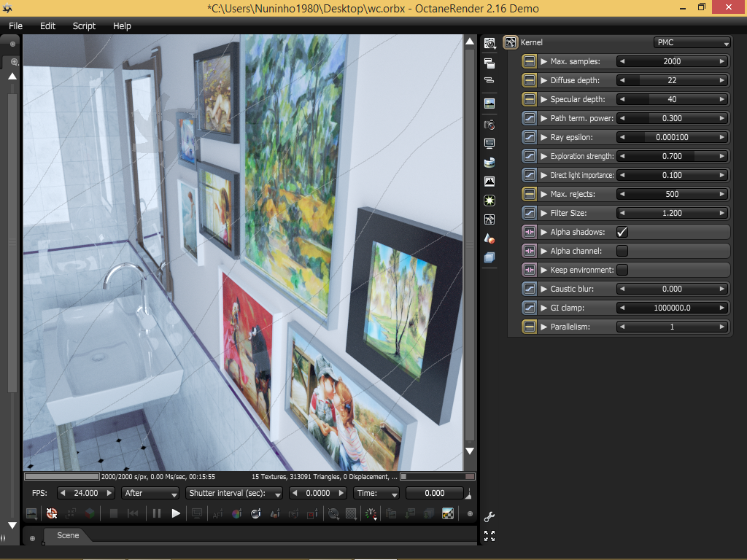Image resolution: width=747 pixels, height=560 pixels.
Task: Increase Caustic blur with right arrow
Action: (x=722, y=289)
